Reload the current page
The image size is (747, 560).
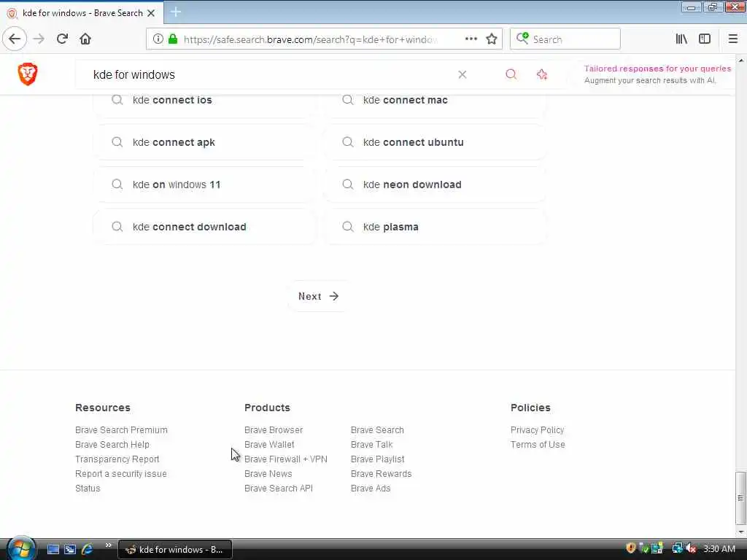[x=62, y=39]
